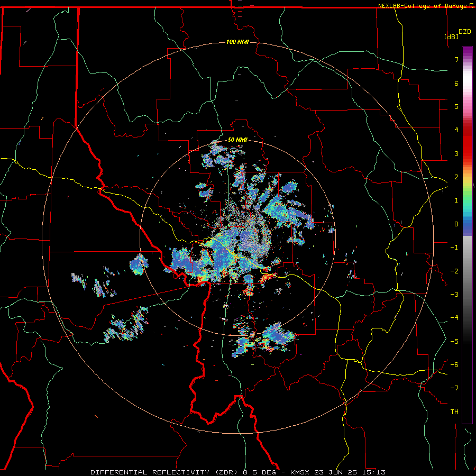Click the 50 NMI range ring label
The image size is (476, 476).
coord(237,140)
